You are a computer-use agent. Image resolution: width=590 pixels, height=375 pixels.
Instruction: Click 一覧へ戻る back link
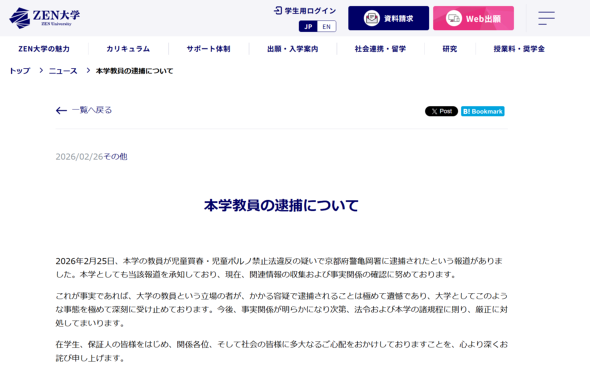pos(84,110)
